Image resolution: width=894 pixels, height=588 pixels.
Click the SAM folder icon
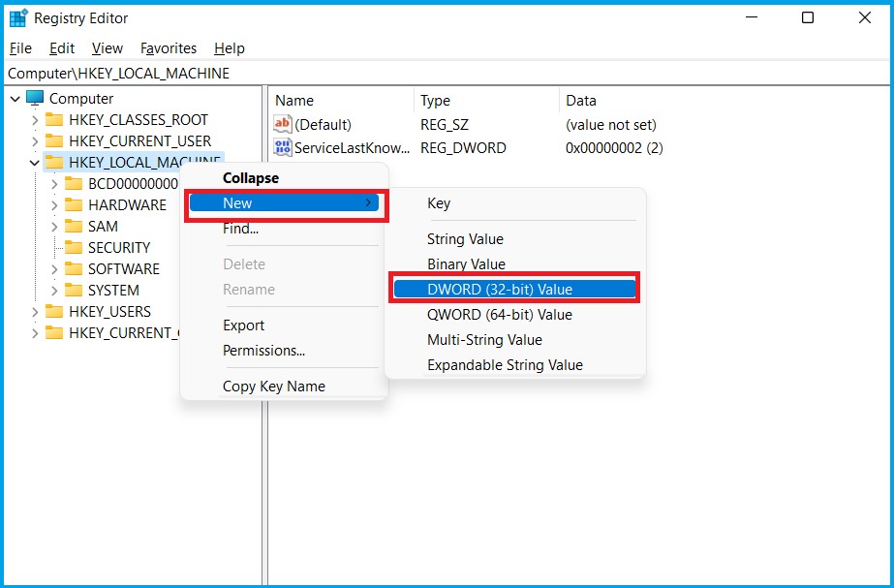point(74,227)
